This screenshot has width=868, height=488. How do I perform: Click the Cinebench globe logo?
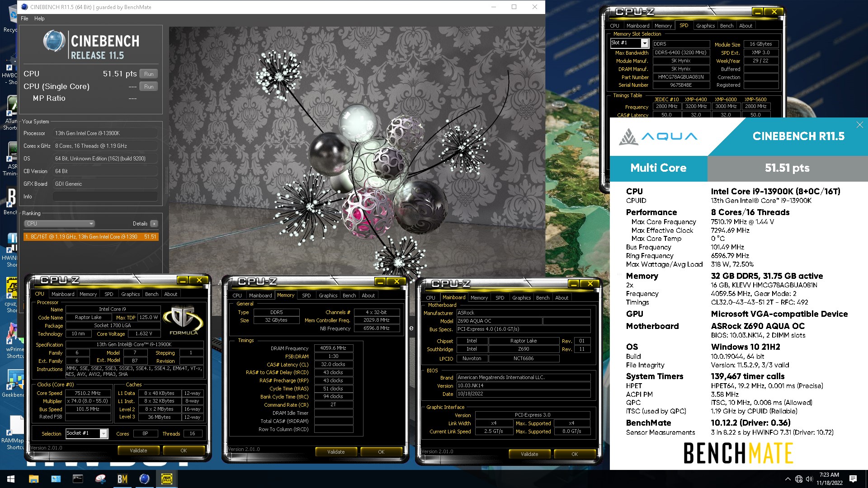54,41
